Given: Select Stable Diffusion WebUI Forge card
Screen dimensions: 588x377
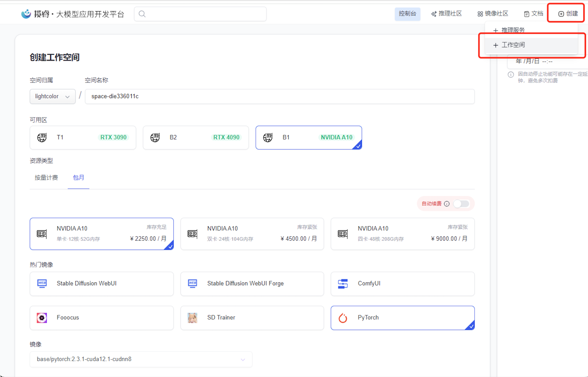Looking at the screenshot, I should [x=252, y=283].
